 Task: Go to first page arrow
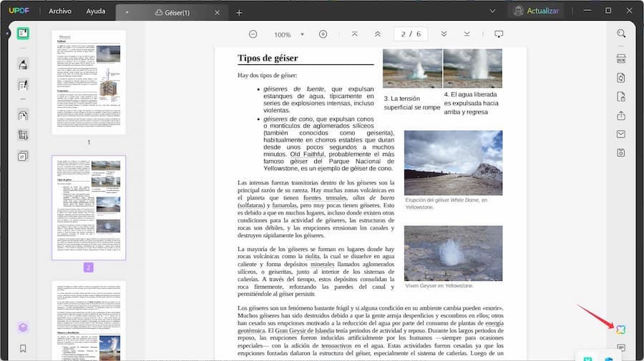click(354, 34)
